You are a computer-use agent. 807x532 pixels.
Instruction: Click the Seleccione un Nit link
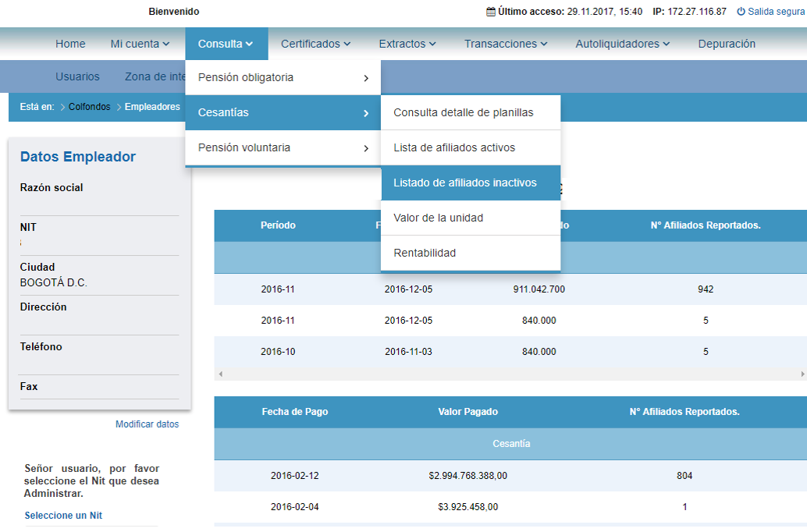(x=63, y=516)
